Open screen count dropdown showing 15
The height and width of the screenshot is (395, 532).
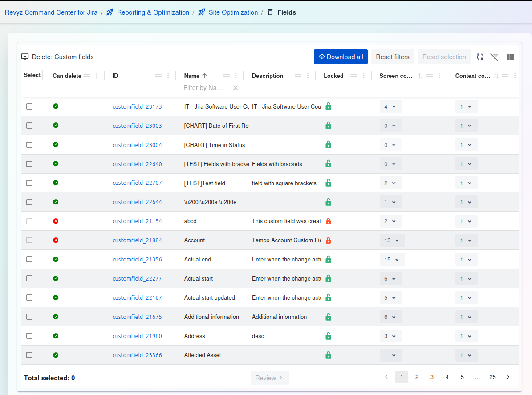tap(392, 260)
